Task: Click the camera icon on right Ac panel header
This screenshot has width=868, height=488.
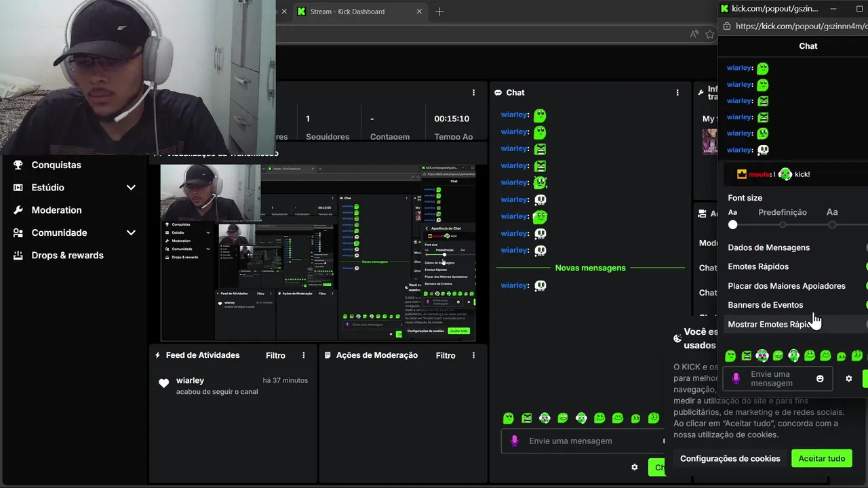Action: (702, 214)
